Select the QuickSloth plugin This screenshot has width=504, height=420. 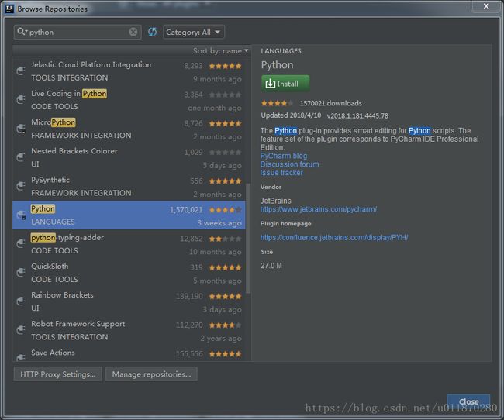point(129,273)
